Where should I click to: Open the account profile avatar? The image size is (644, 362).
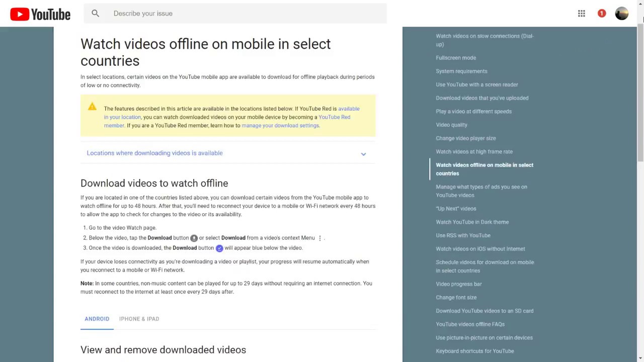622,14
